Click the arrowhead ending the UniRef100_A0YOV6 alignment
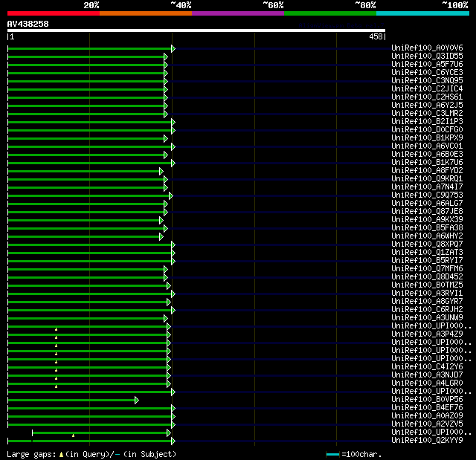The height and width of the screenshot is (460, 476). [x=173, y=48]
